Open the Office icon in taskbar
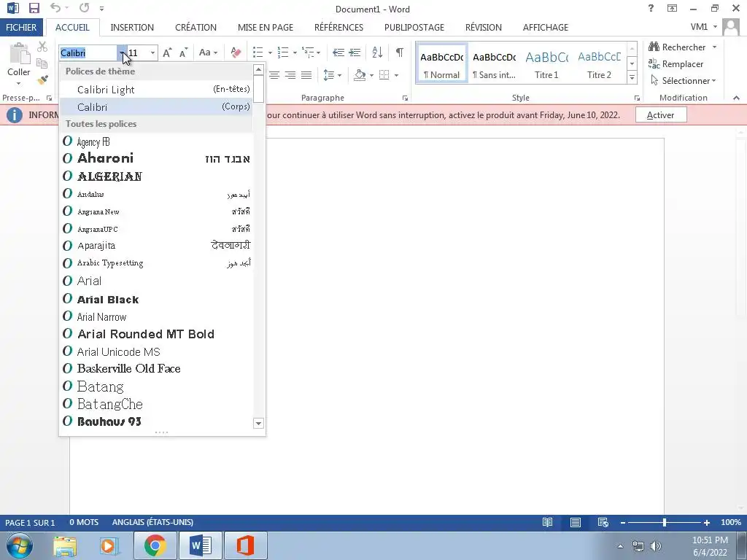Image resolution: width=747 pixels, height=560 pixels. tap(245, 545)
